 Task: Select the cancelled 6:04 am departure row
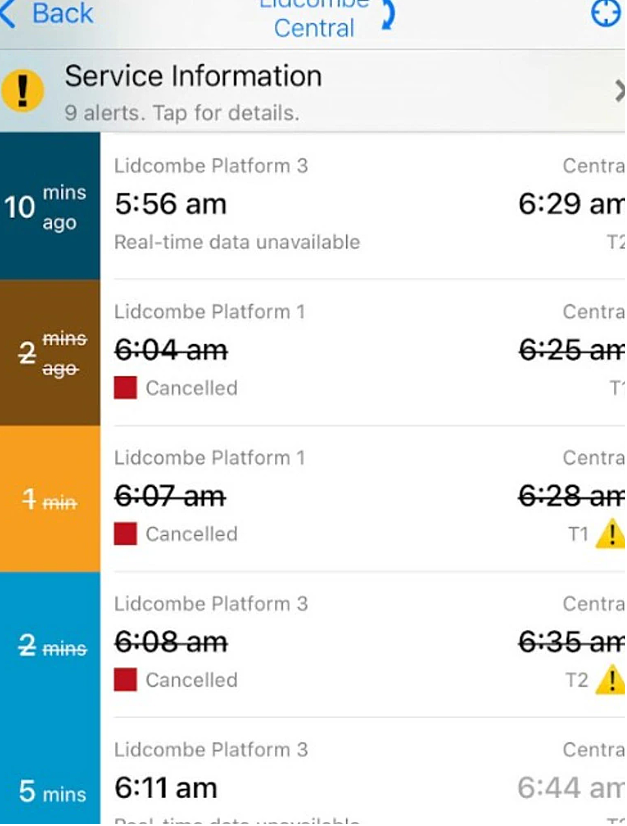(363, 352)
